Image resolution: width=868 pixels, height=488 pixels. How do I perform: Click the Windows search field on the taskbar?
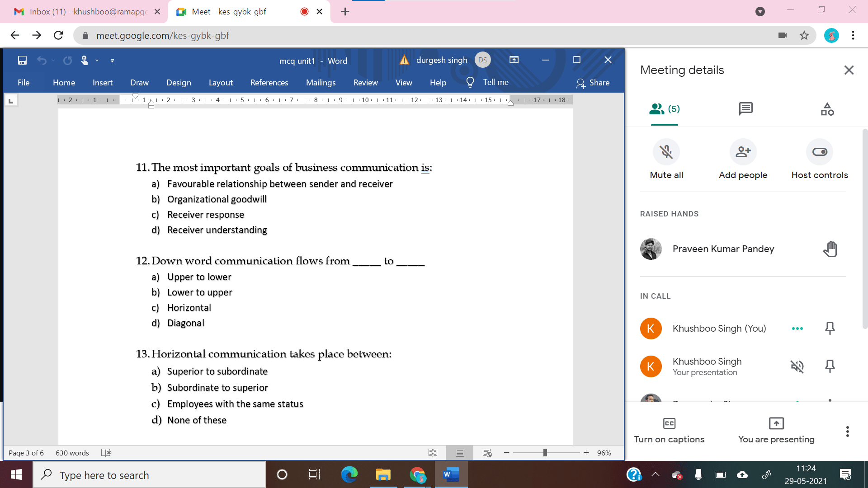click(x=149, y=475)
